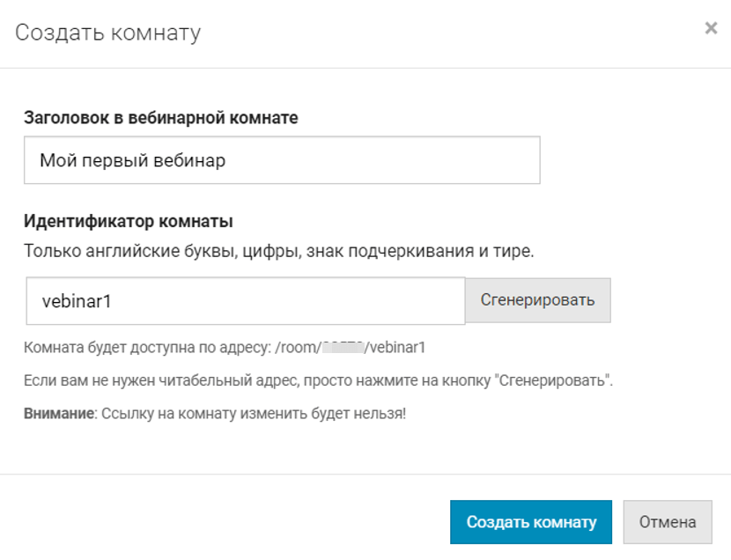Close the dialog with the X icon
The image size is (731, 560).
pos(711,28)
